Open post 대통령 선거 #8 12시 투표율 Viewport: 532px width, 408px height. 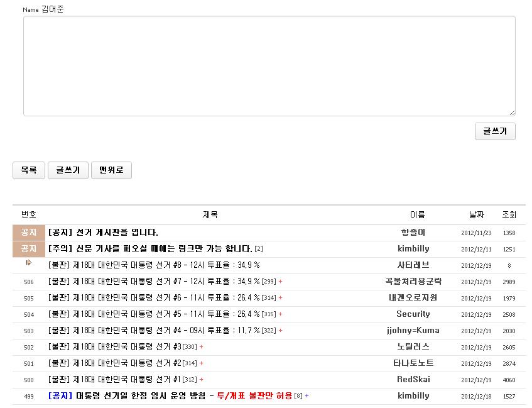tap(154, 265)
